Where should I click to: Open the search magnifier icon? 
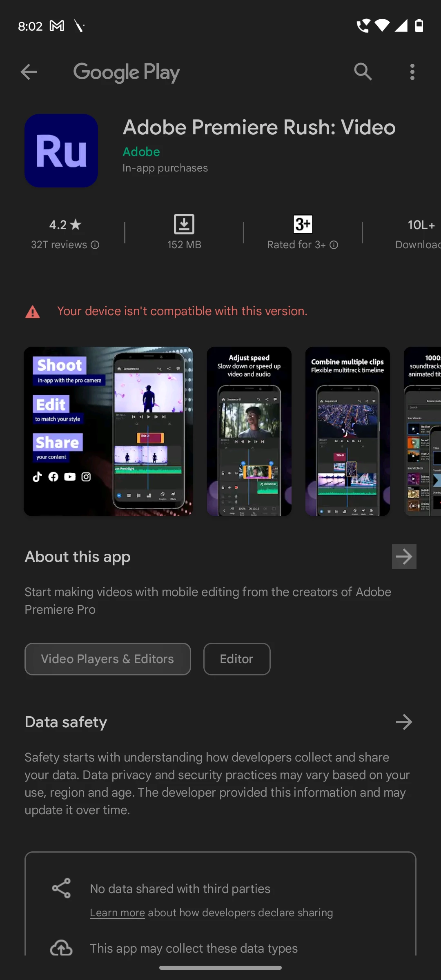pyautogui.click(x=363, y=72)
